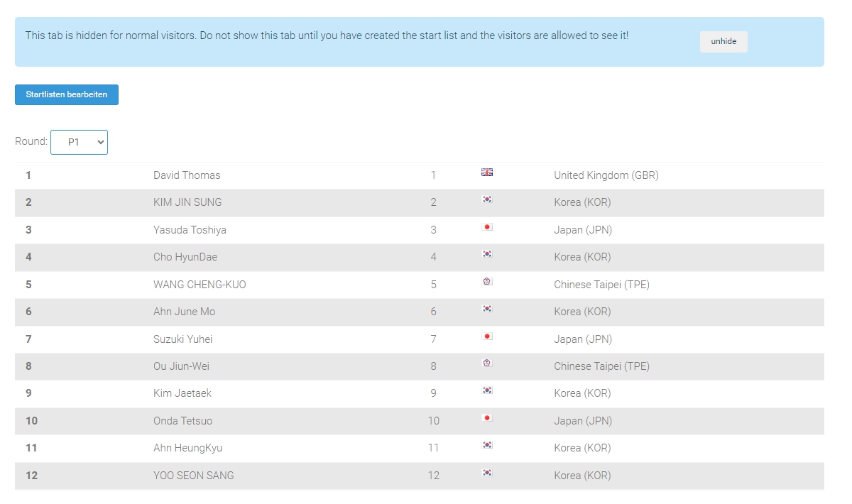
Task: Click the Japan flag beside Suzuki Yuhei
Action: 487,336
